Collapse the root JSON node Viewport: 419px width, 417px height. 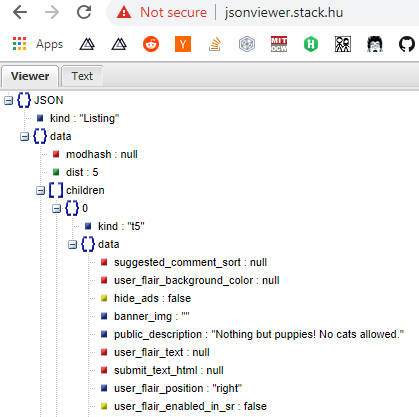click(x=8, y=100)
